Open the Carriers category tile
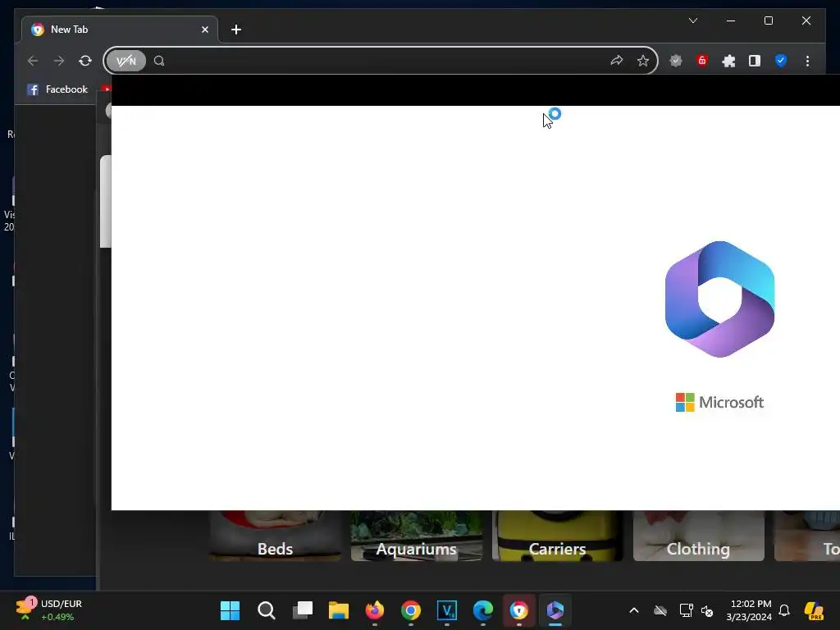 pyautogui.click(x=557, y=536)
